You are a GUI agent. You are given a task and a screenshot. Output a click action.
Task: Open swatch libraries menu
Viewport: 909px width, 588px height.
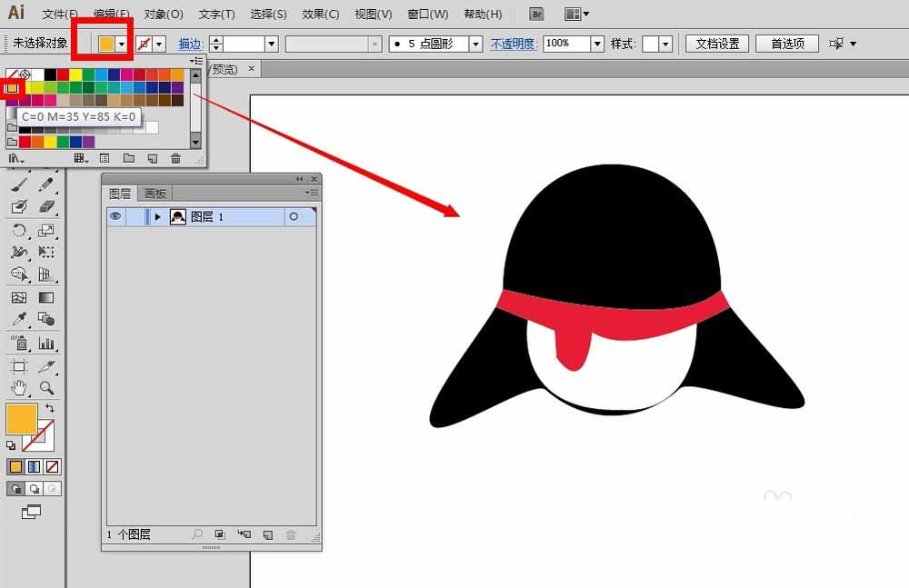click(15, 158)
